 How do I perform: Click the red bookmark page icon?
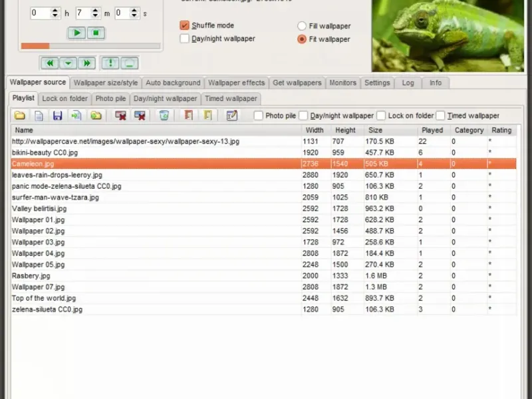point(188,116)
